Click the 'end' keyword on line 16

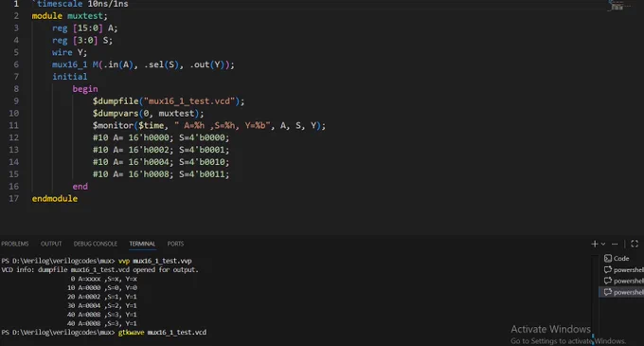click(x=80, y=186)
